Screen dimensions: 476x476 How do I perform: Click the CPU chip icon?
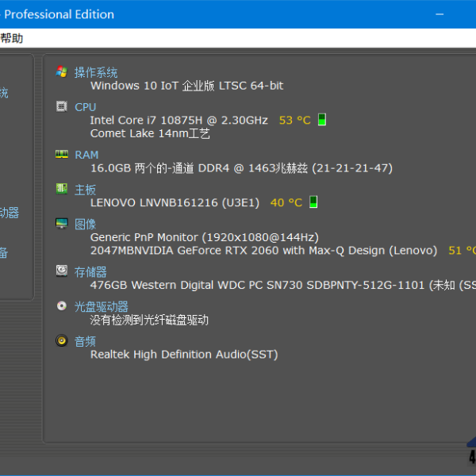[62, 106]
